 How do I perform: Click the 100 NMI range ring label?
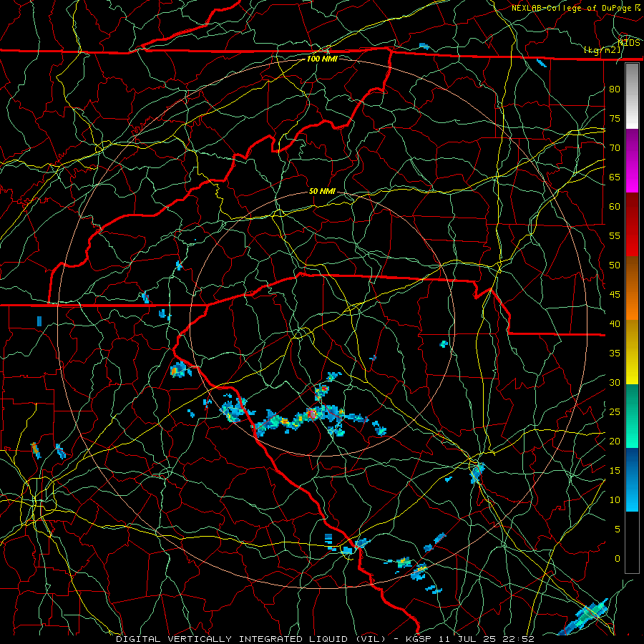pyautogui.click(x=322, y=59)
